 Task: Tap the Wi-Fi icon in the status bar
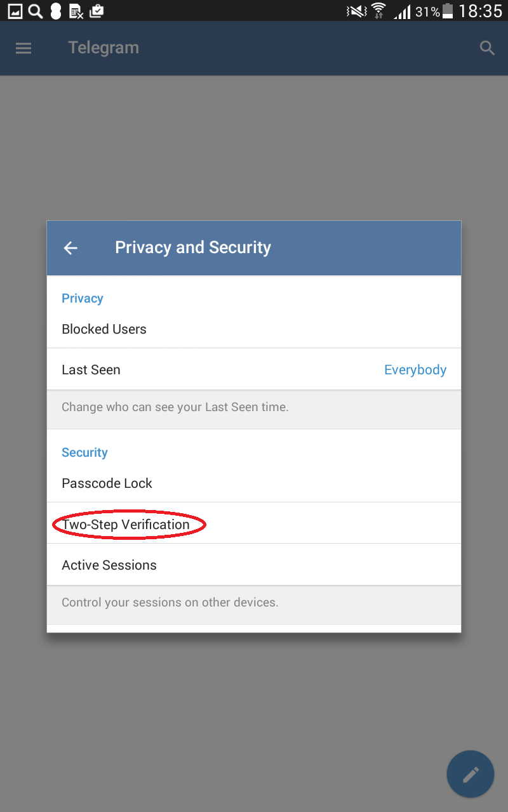[x=379, y=11]
